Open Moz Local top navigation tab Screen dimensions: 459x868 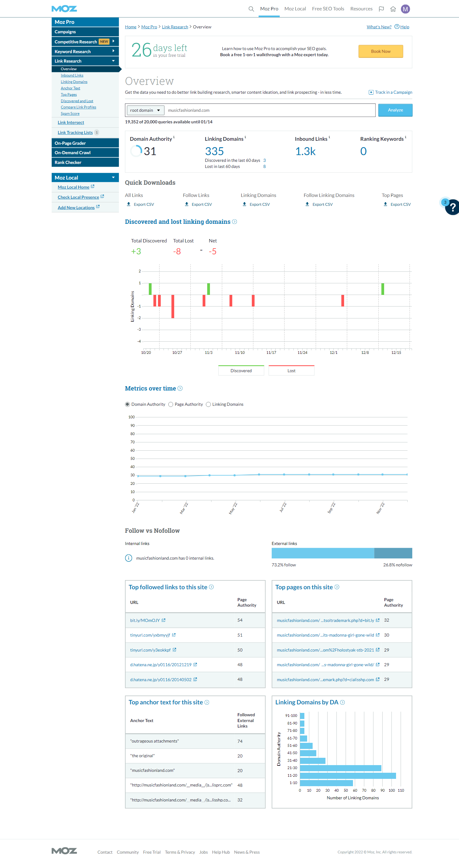pos(295,9)
